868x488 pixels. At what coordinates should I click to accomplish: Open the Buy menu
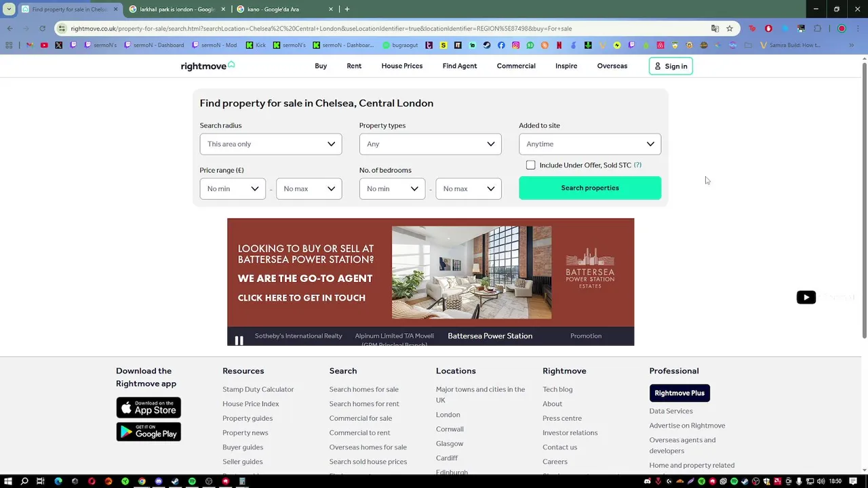321,66
